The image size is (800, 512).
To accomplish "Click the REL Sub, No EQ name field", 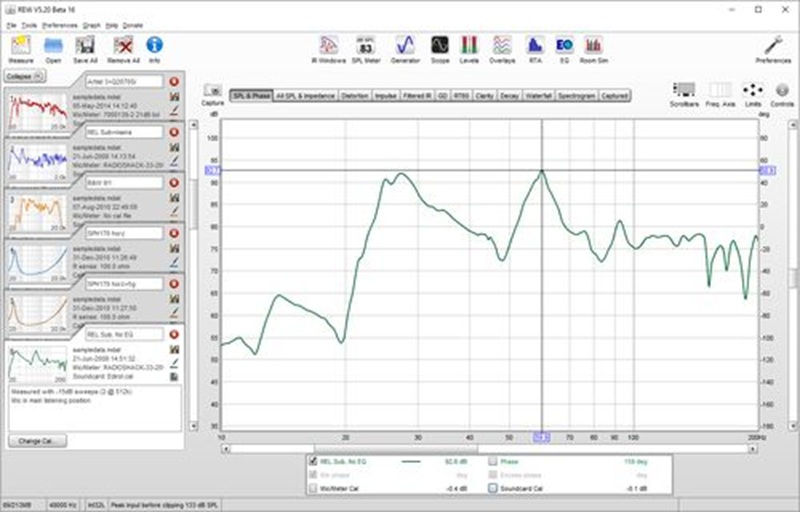I will click(124, 335).
